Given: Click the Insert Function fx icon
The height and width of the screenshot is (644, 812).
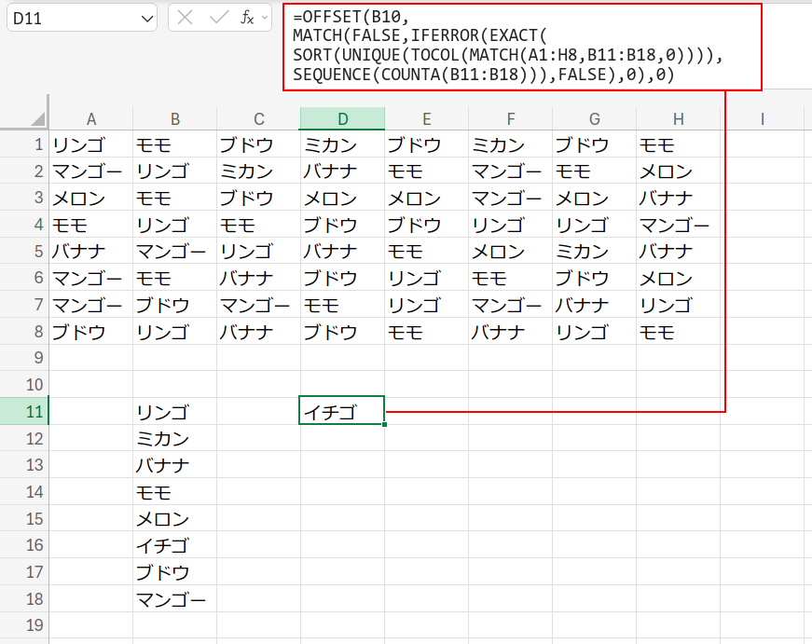Looking at the screenshot, I should [247, 18].
